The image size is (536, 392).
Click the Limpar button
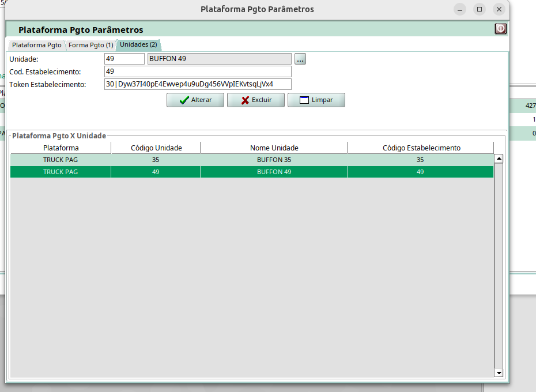tap(316, 100)
